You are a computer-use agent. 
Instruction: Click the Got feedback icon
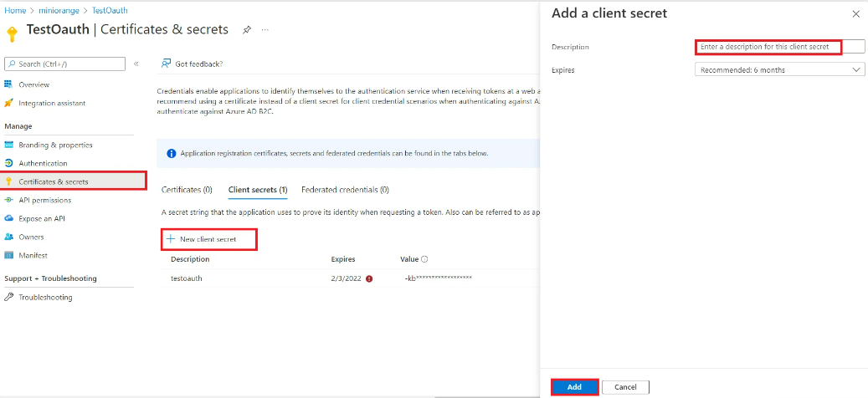tap(166, 64)
